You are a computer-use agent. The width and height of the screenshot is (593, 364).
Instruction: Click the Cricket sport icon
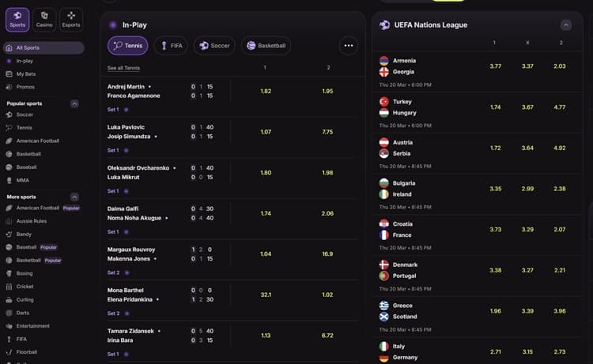click(9, 287)
